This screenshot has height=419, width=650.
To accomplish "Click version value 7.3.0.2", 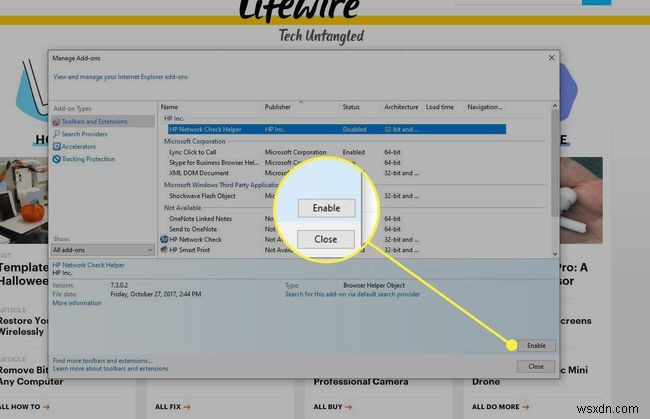I will (119, 285).
